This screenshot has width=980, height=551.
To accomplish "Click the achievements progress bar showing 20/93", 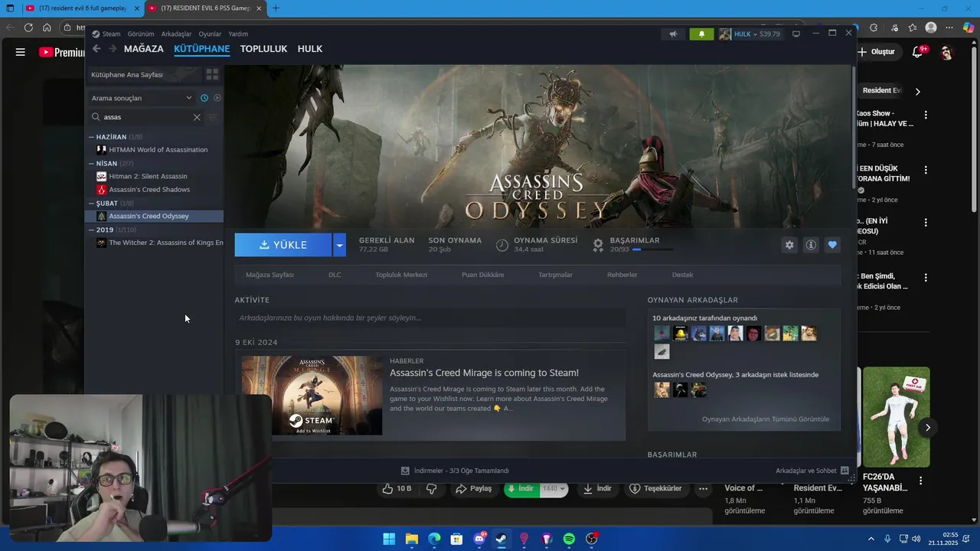I will [653, 249].
